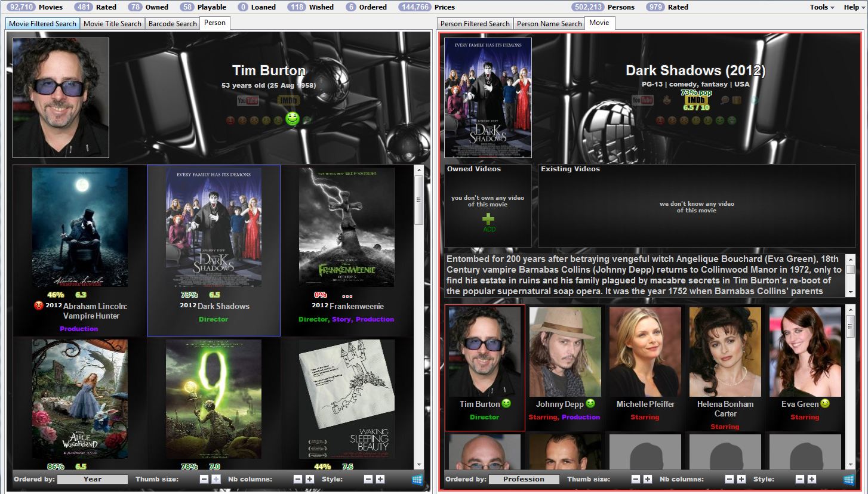Open the green '9' movie poster thumbnail

pos(214,399)
